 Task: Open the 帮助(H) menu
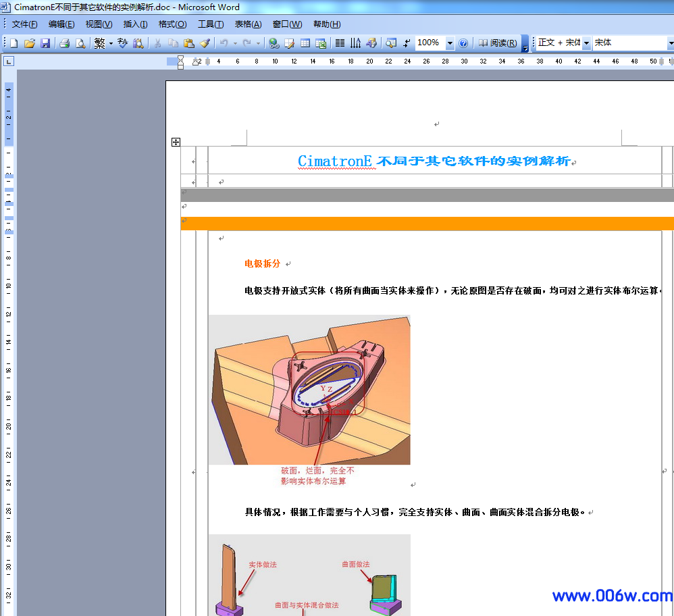(x=327, y=24)
